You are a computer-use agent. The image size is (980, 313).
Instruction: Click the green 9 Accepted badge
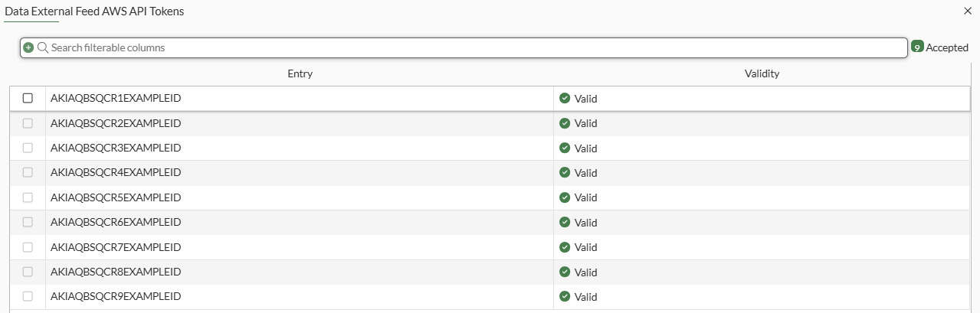917,47
